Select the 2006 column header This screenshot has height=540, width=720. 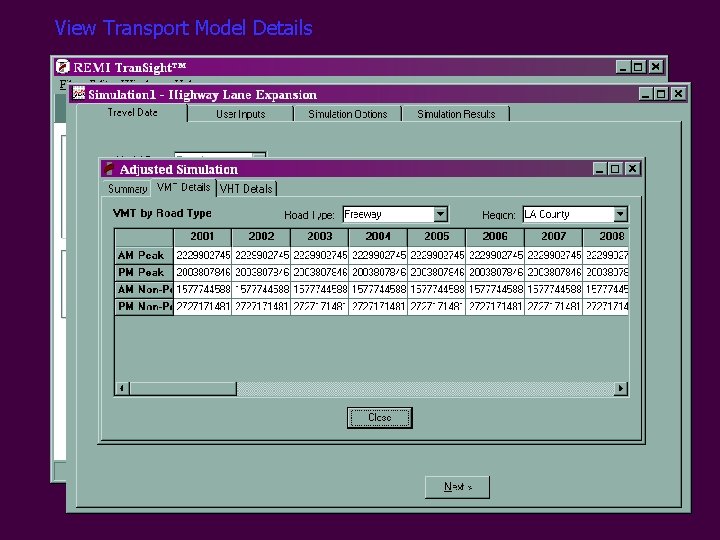coord(495,236)
